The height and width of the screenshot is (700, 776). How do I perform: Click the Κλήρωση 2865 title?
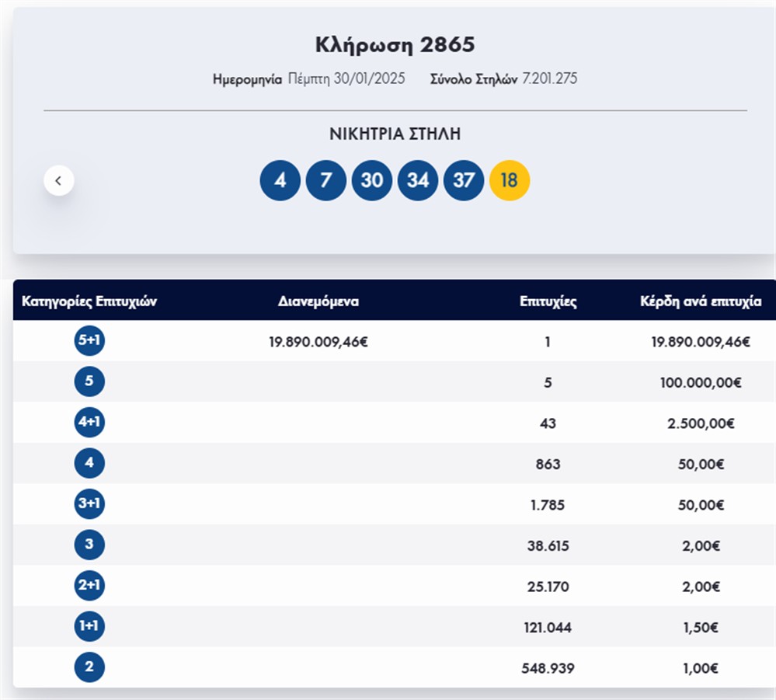395,45
